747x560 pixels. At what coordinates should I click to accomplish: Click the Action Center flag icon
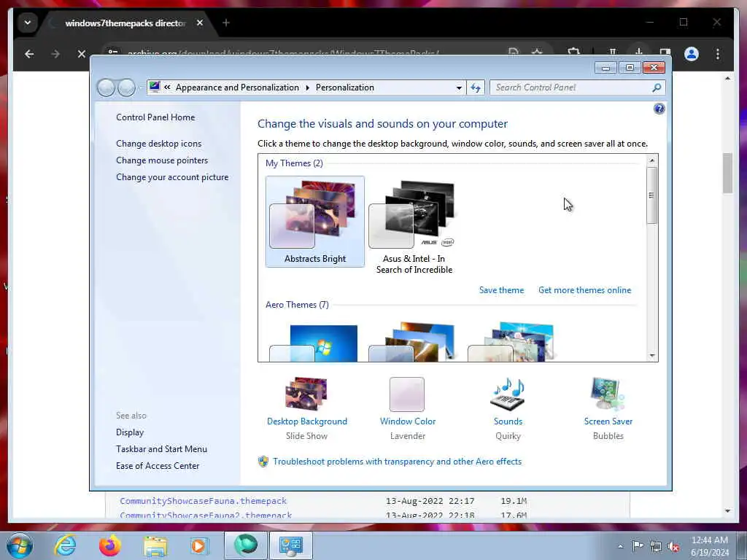pyautogui.click(x=638, y=546)
